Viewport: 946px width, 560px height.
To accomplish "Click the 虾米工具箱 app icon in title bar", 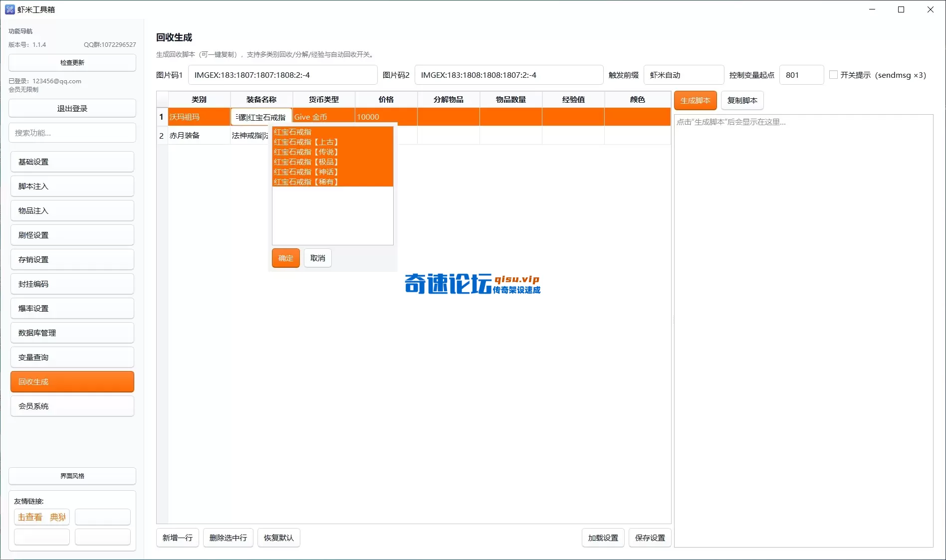I will click(9, 9).
